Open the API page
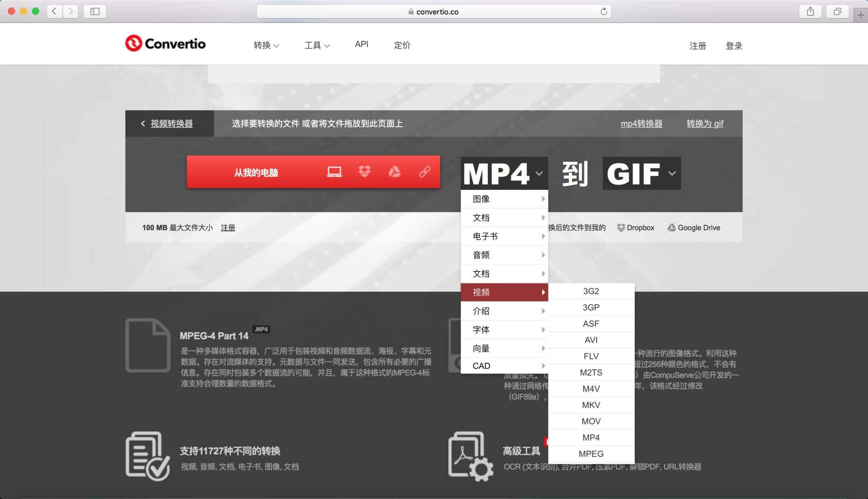868x499 pixels. point(361,44)
